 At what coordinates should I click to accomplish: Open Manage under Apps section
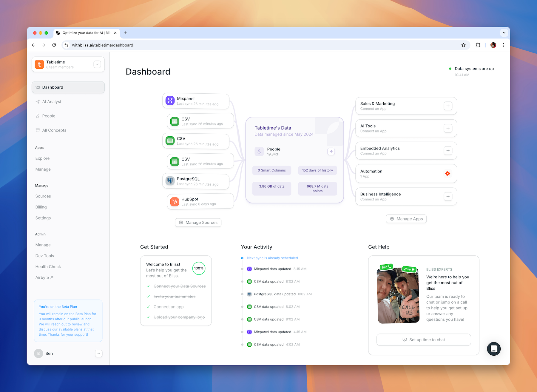pos(43,169)
